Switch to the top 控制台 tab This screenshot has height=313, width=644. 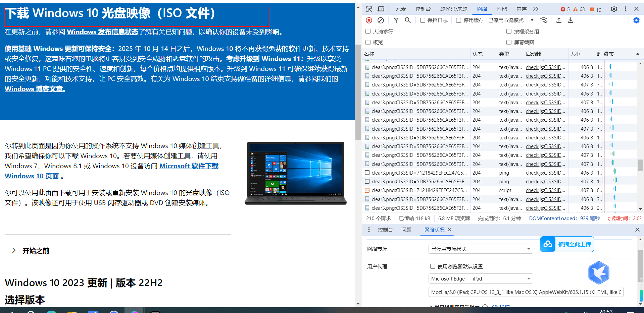coord(423,9)
